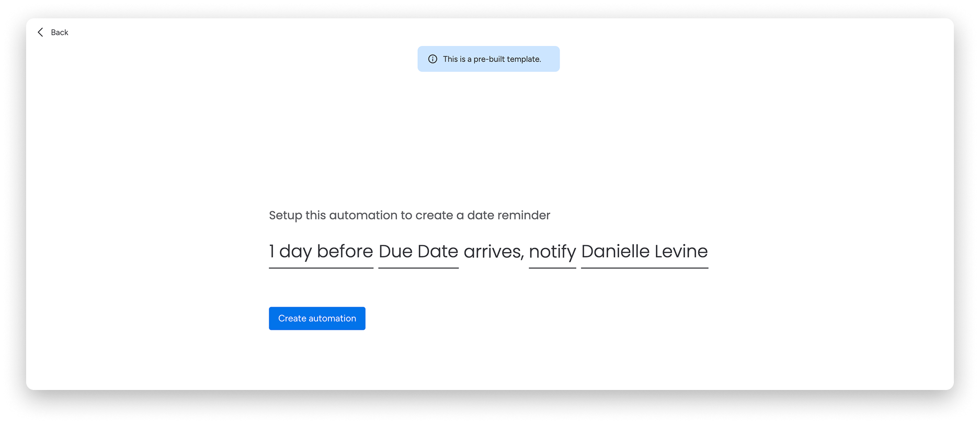The width and height of the screenshot is (980, 424).
Task: Confirm by clicking the blue automation button
Action: coord(317,318)
